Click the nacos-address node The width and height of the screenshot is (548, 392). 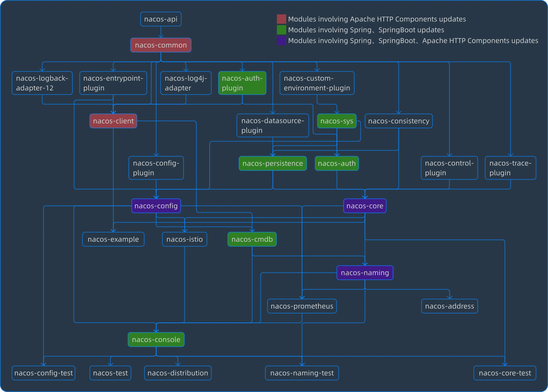tap(450, 306)
